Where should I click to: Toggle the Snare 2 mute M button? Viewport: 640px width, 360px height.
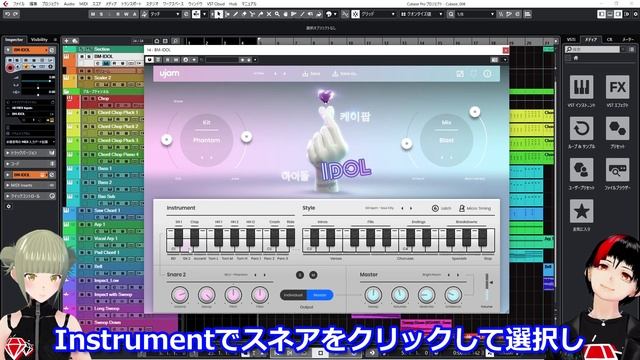pyautogui.click(x=313, y=275)
